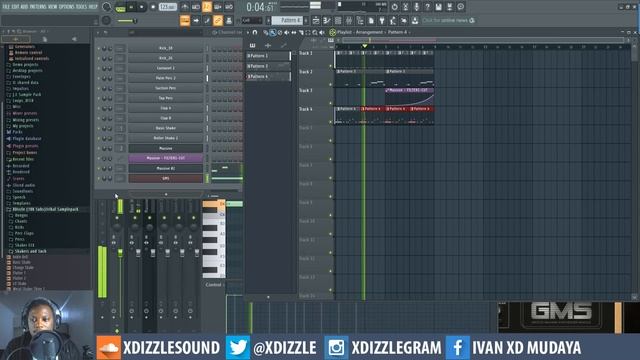The width and height of the screenshot is (640, 360).
Task: Click the stop button in transport
Action: [142, 7]
